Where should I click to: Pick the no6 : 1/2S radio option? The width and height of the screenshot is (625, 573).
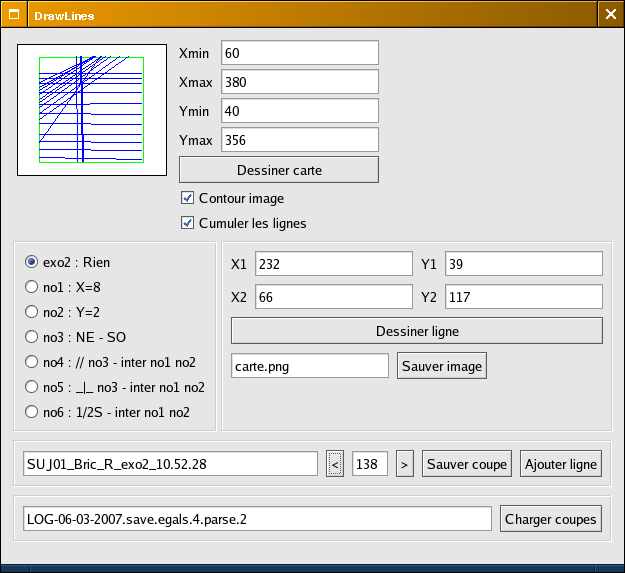pyautogui.click(x=32, y=412)
